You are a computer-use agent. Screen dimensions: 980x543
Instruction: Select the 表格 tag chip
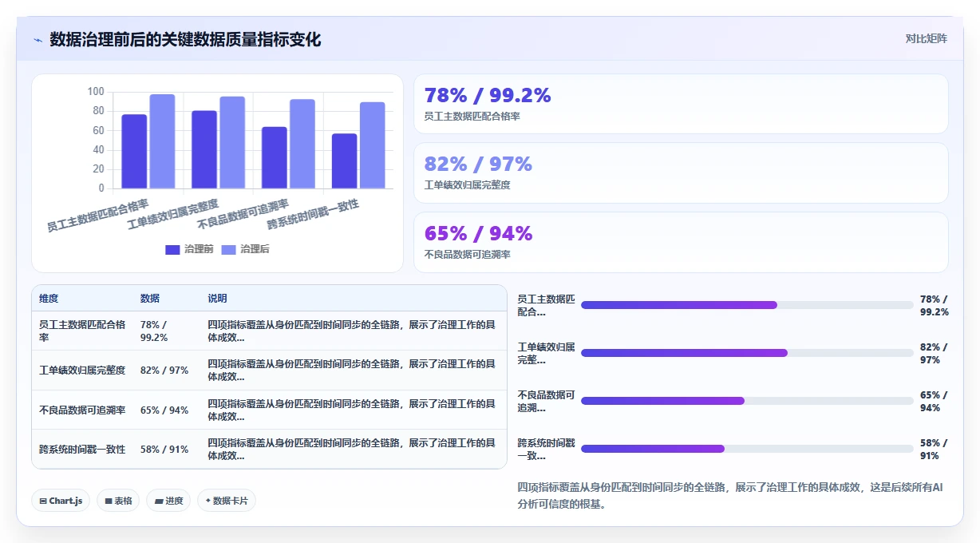(118, 501)
